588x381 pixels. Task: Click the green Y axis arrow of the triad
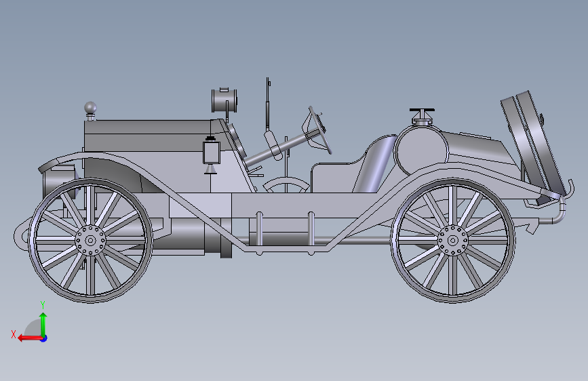point(43,324)
